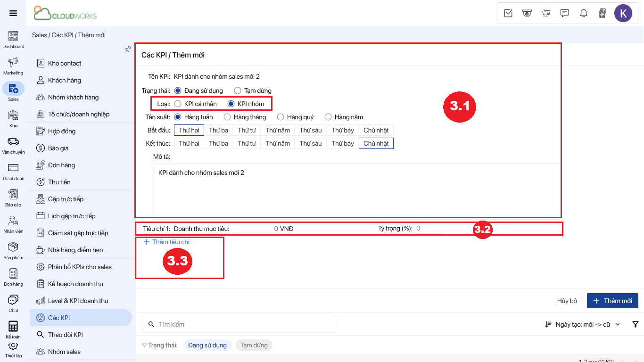Click the Thêm tiêu chí link
The height and width of the screenshot is (362, 644).
click(167, 242)
